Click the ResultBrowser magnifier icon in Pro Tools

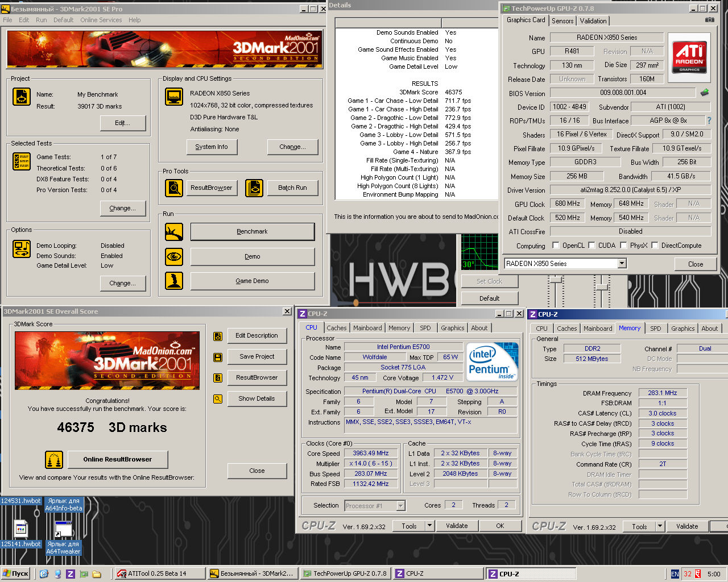tap(174, 188)
